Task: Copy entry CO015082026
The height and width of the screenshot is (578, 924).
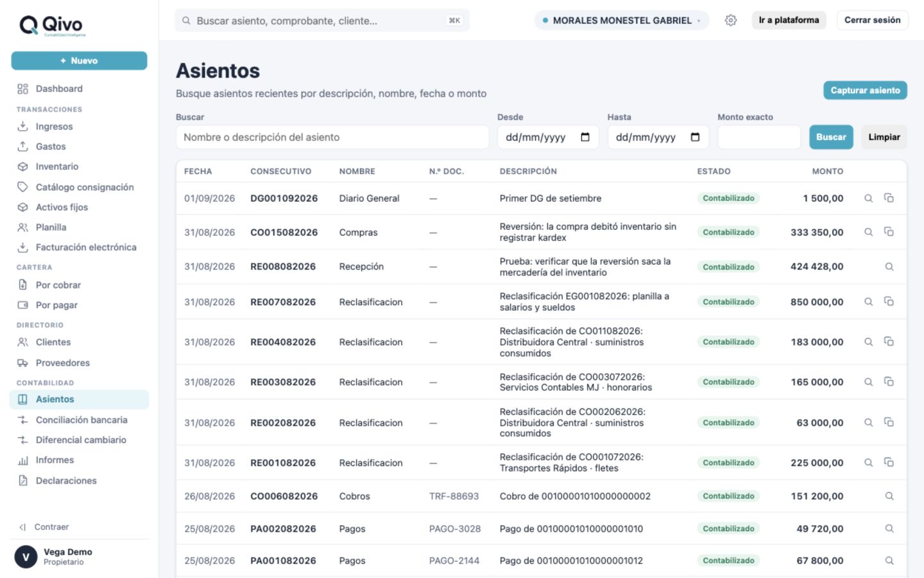Action: click(889, 232)
